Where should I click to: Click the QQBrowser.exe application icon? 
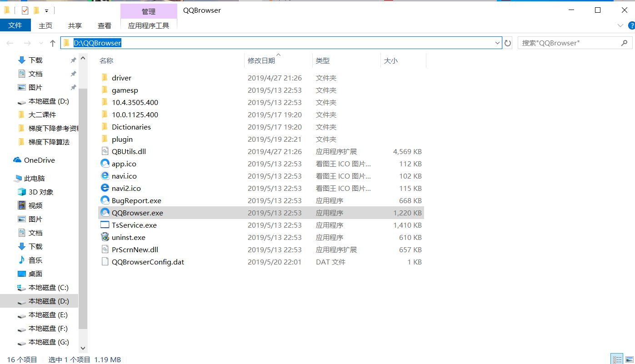pos(105,213)
